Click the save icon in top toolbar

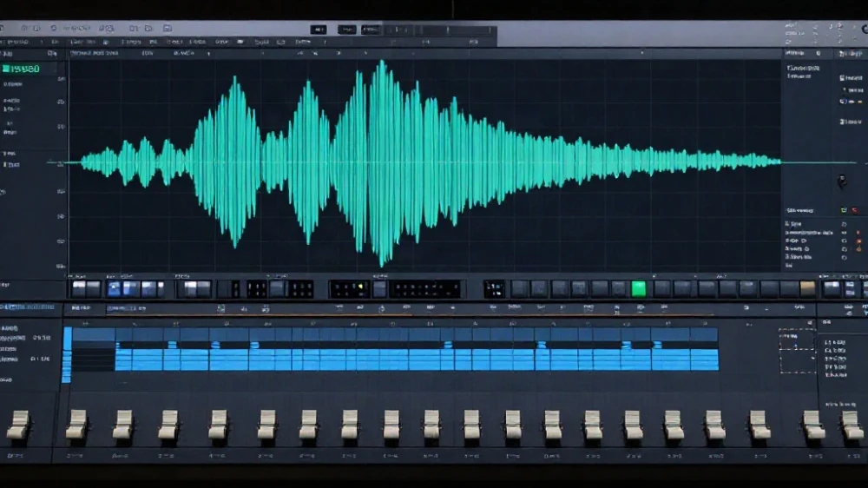point(168,29)
